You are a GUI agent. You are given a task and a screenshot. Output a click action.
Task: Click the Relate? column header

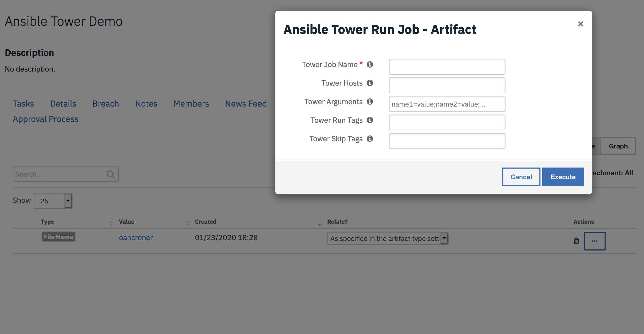(337, 222)
